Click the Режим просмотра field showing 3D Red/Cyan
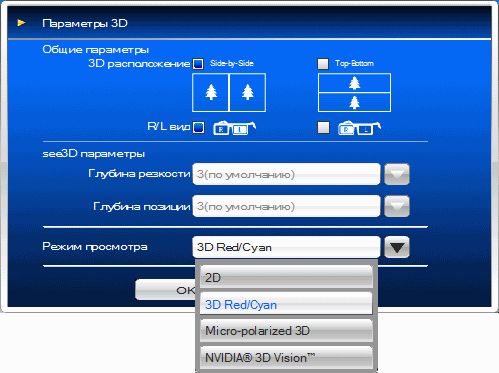Screen dimensions: 499x373 point(286,247)
